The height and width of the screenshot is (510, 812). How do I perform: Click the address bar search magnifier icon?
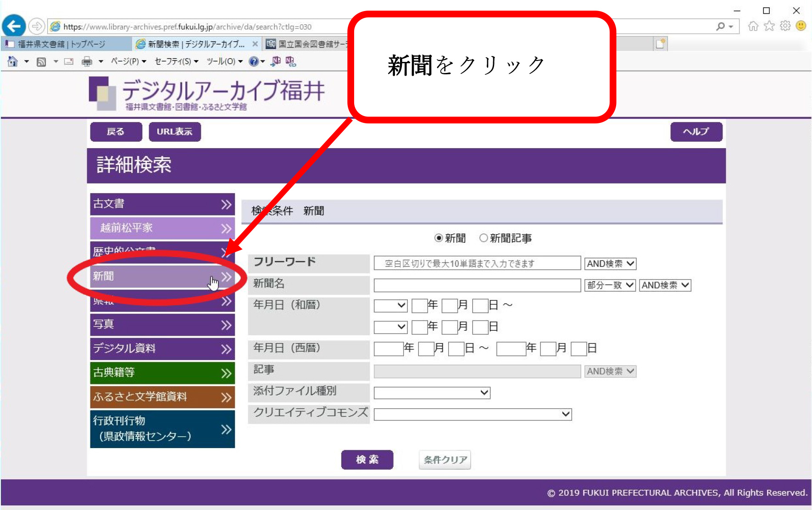coord(721,27)
